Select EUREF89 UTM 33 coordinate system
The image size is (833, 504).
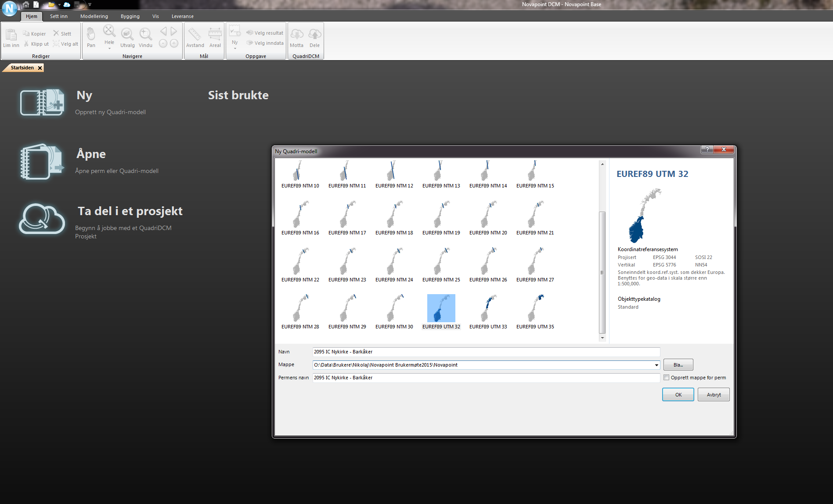click(x=488, y=312)
